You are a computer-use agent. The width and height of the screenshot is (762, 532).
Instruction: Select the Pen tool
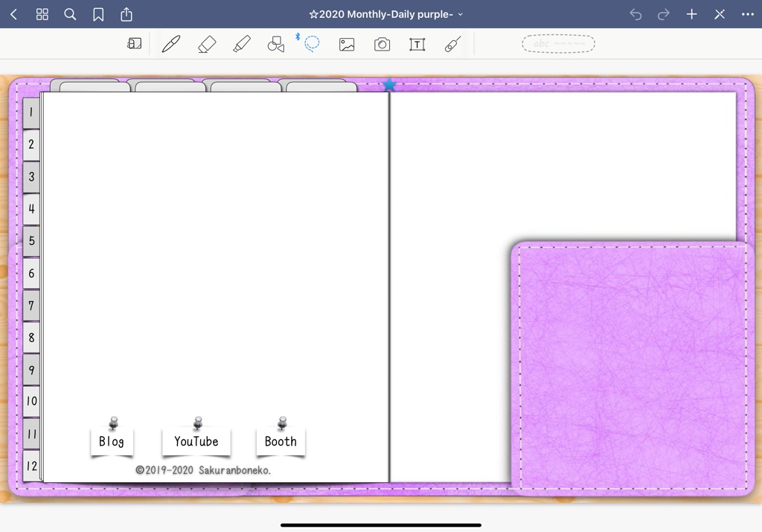pyautogui.click(x=171, y=44)
